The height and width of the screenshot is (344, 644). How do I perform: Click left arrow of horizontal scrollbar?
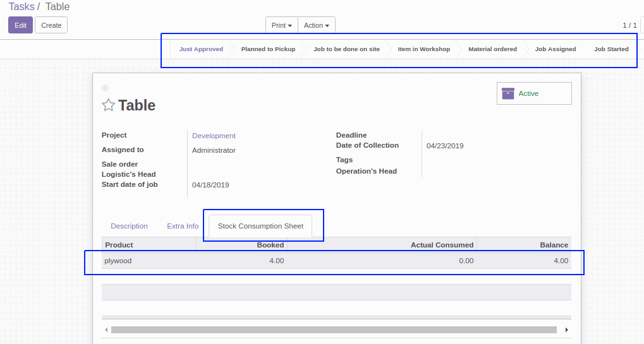click(x=106, y=329)
